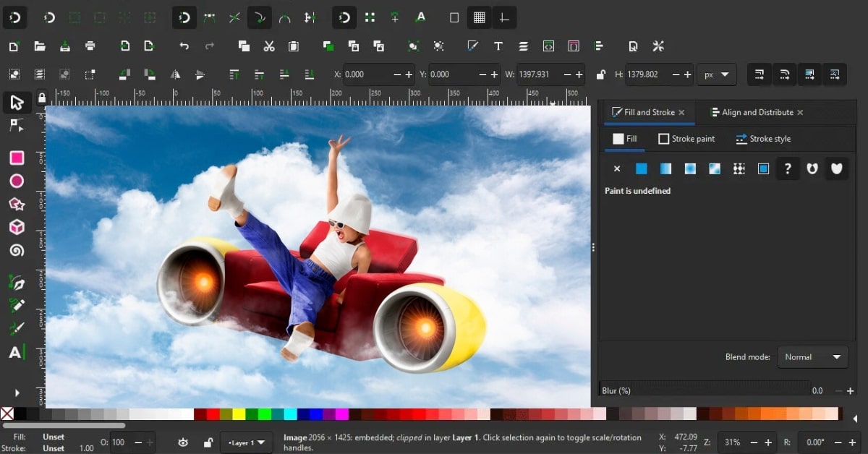Open the Layers and Objects dialog
Image resolution: width=868 pixels, height=454 pixels.
coord(523,46)
